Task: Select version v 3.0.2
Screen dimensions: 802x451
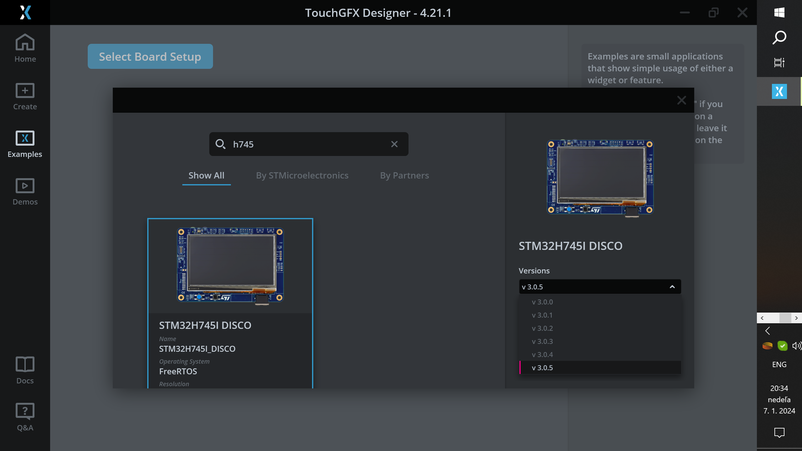Action: [x=599, y=328]
